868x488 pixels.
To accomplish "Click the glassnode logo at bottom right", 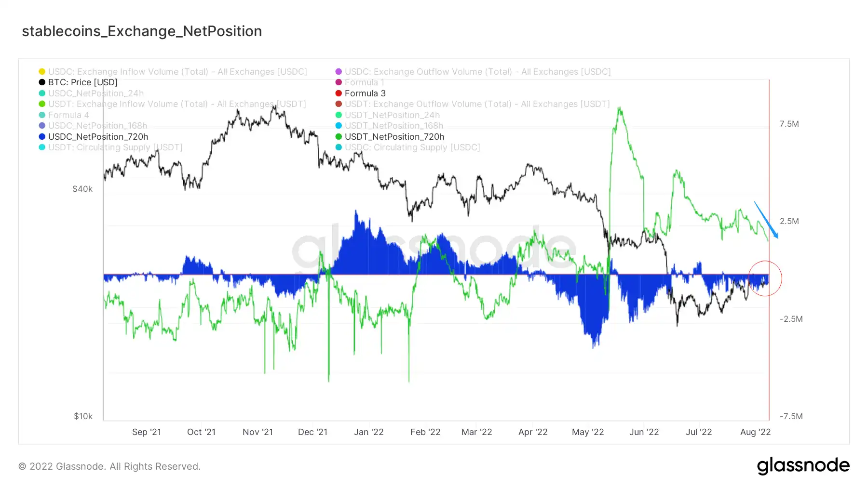I will click(x=803, y=466).
